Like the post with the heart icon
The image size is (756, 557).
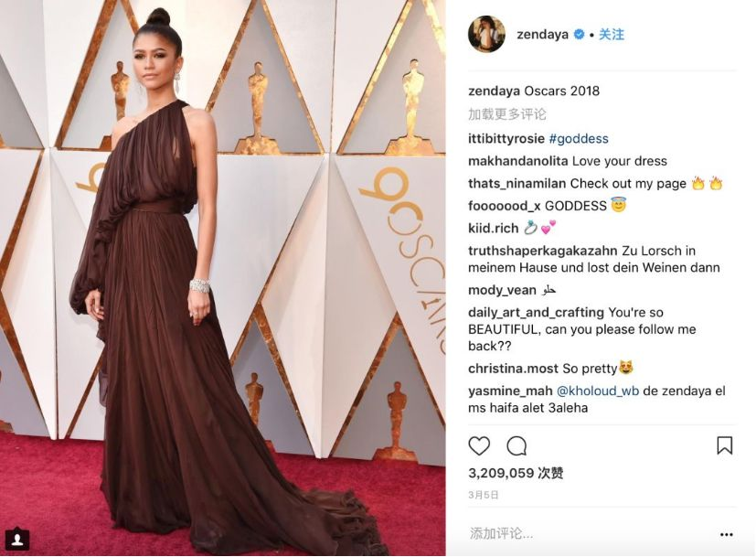coord(479,446)
